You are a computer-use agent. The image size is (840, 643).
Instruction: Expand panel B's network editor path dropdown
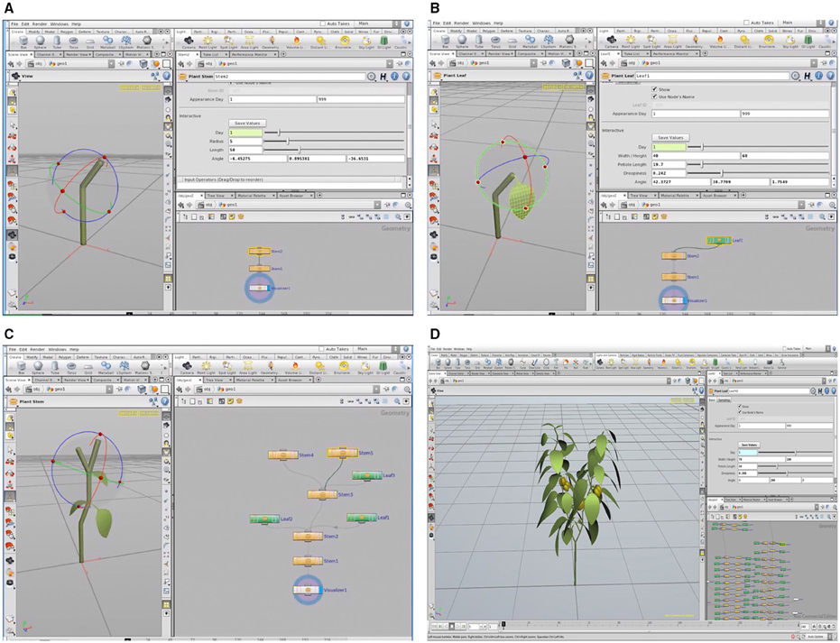[x=799, y=205]
